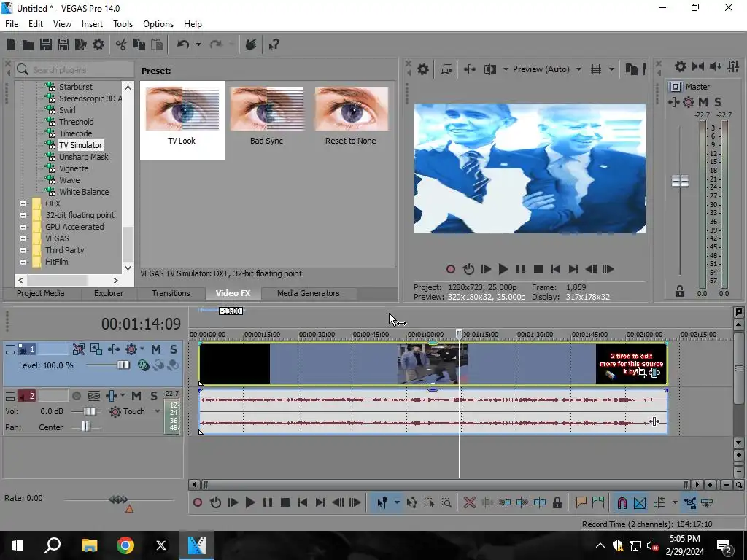Viewport: 747px width, 560px height.
Task: Expand the HitFilm folder
Action: (23, 262)
